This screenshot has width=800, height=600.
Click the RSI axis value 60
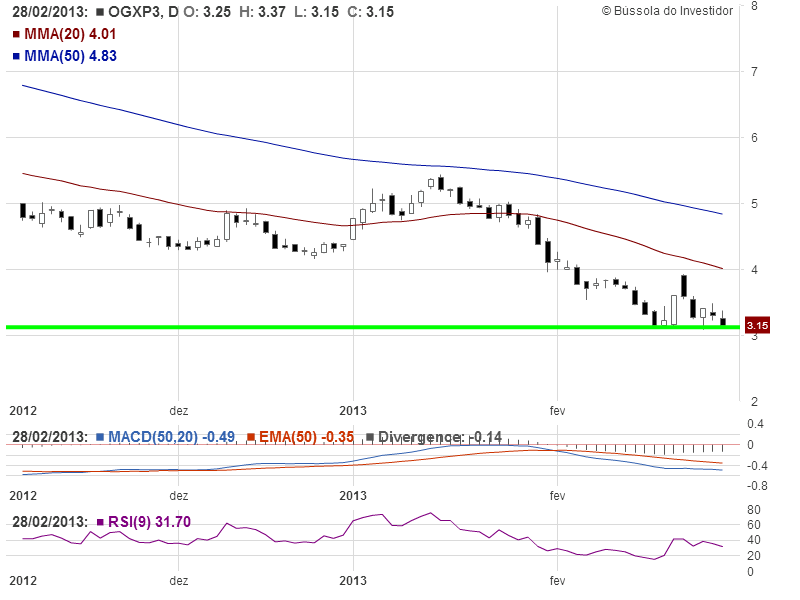754,525
